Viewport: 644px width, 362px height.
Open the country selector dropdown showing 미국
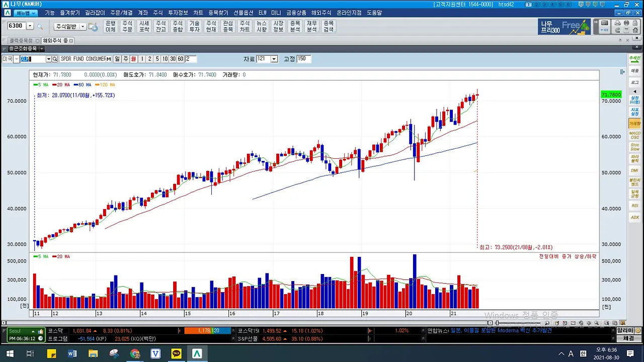16,59
